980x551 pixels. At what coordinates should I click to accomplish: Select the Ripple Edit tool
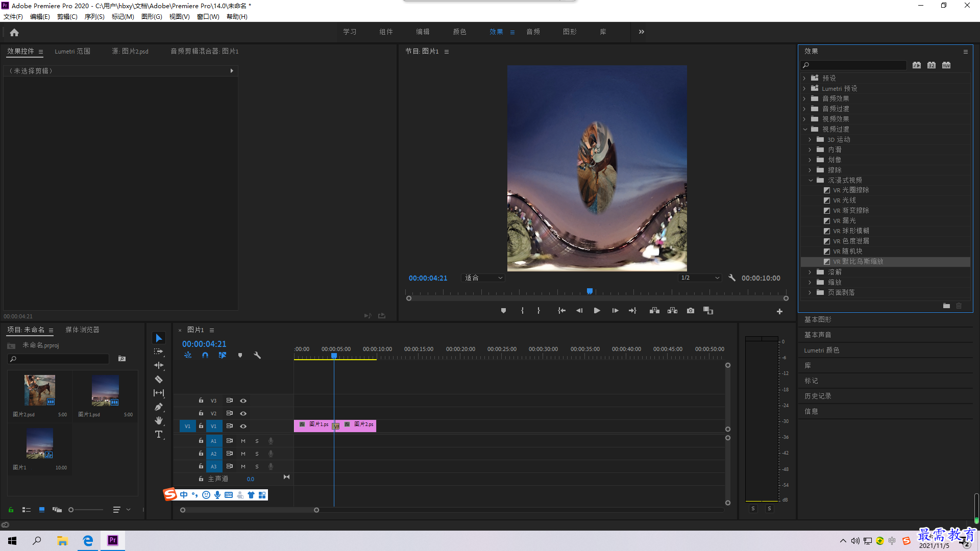159,365
